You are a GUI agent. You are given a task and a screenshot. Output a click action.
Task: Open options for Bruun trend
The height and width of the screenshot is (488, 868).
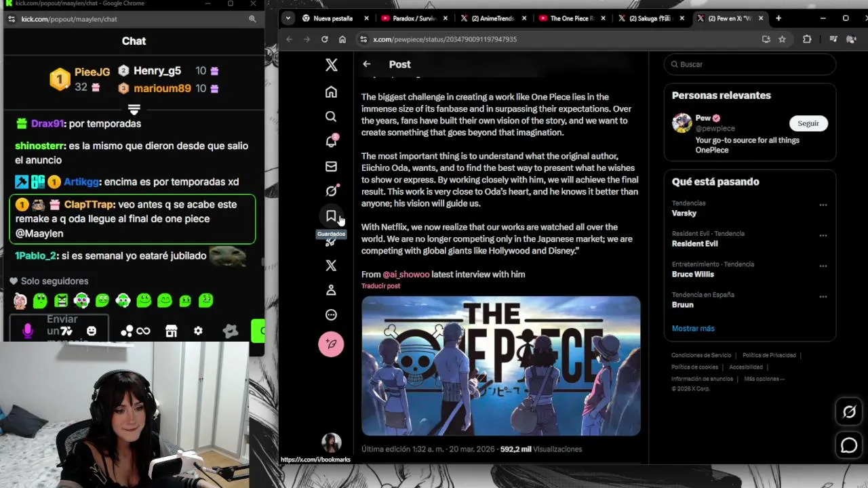pos(823,296)
